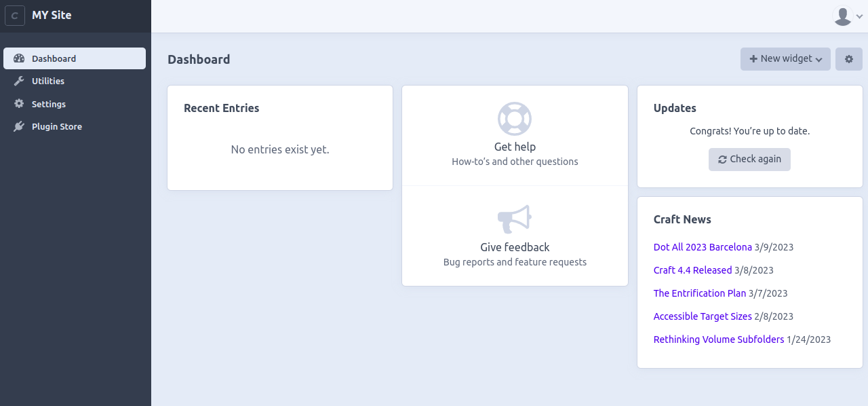Click the Settings gear icon in sidebar
The width and height of the screenshot is (868, 406).
click(x=19, y=104)
